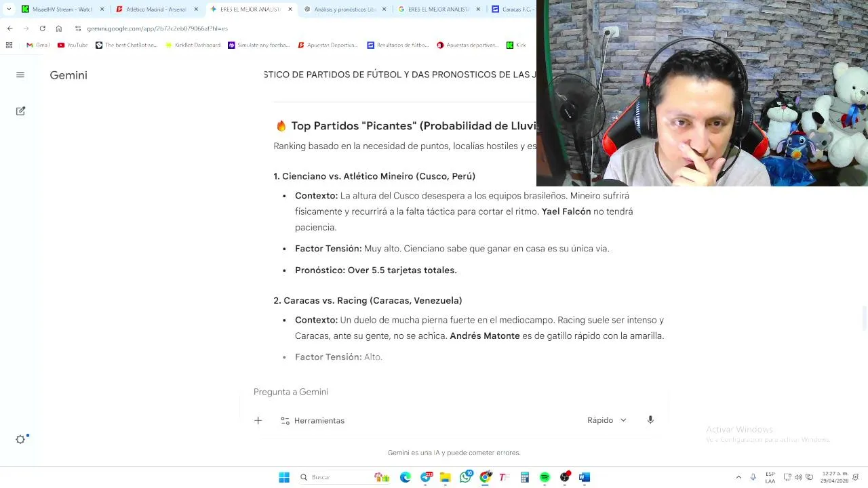This screenshot has width=868, height=488.
Task: Reload the page with refresh icon
Action: [42, 28]
